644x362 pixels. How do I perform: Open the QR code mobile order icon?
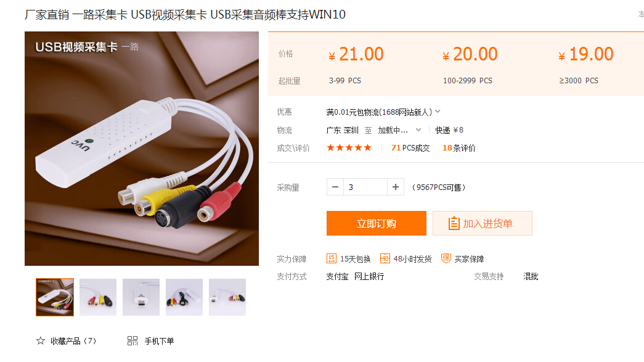pos(132,340)
